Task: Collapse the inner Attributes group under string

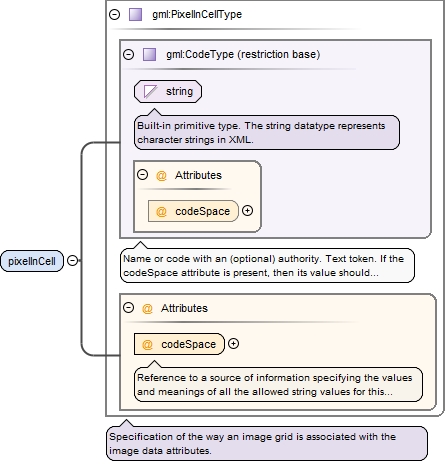Action: [x=143, y=175]
